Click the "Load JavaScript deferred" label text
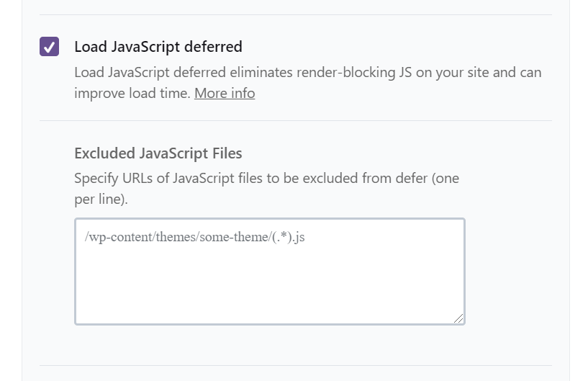The height and width of the screenshot is (381, 588). [x=158, y=47]
